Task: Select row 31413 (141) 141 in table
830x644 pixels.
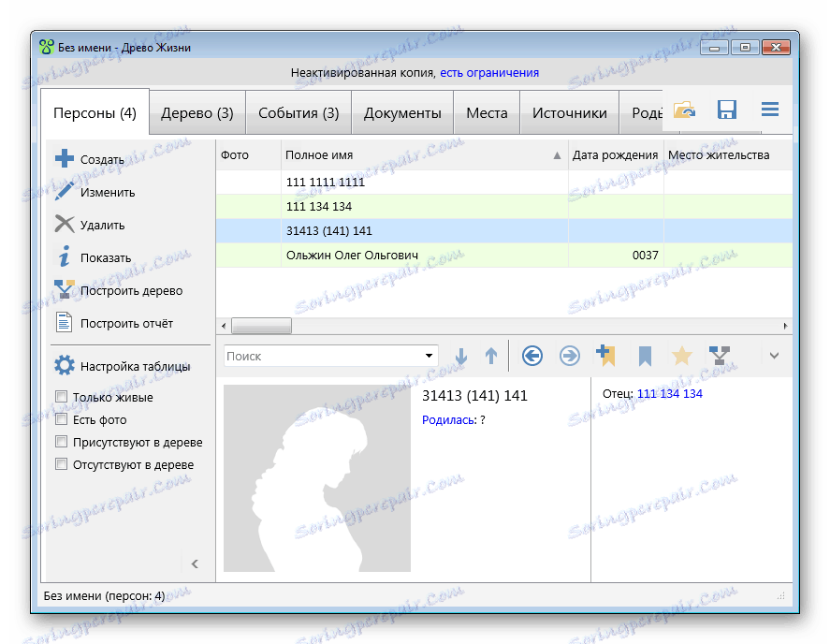Action: (x=504, y=231)
